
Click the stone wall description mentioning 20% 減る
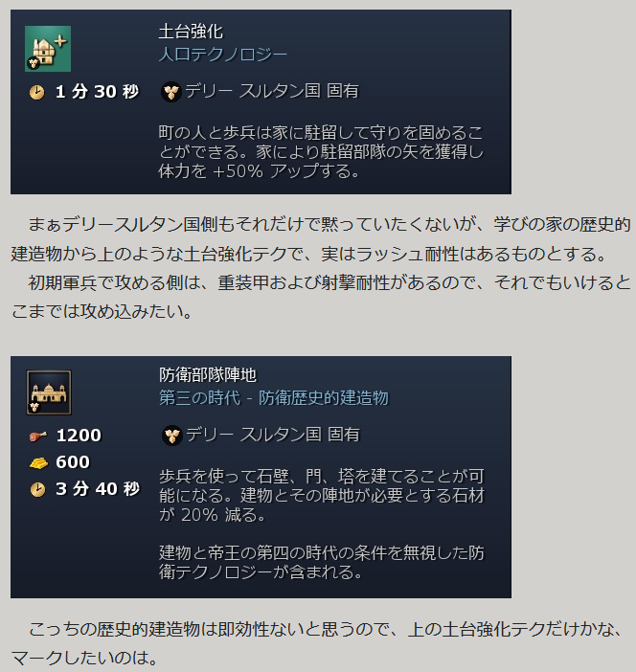tap(322, 496)
